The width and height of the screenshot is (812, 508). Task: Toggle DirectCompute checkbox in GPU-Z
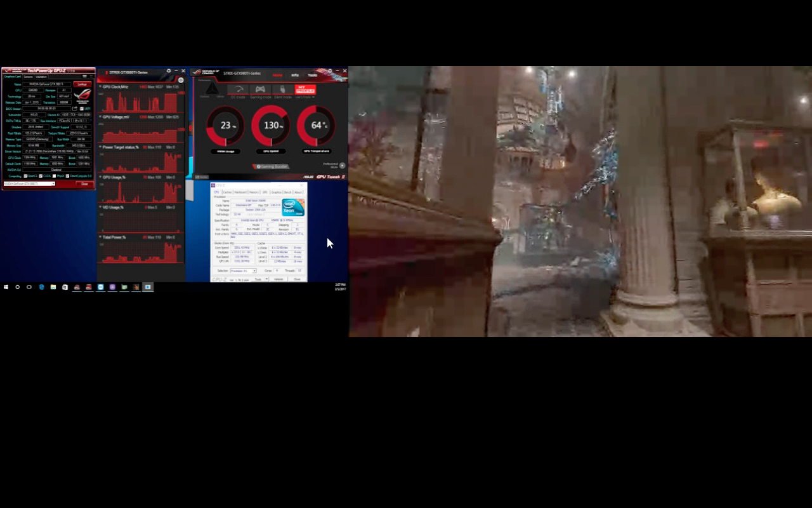point(67,176)
